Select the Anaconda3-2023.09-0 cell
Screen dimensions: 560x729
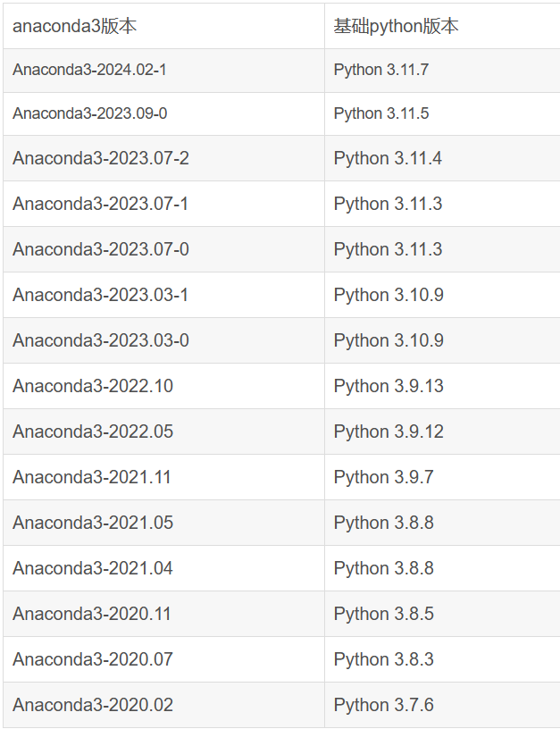(89, 113)
